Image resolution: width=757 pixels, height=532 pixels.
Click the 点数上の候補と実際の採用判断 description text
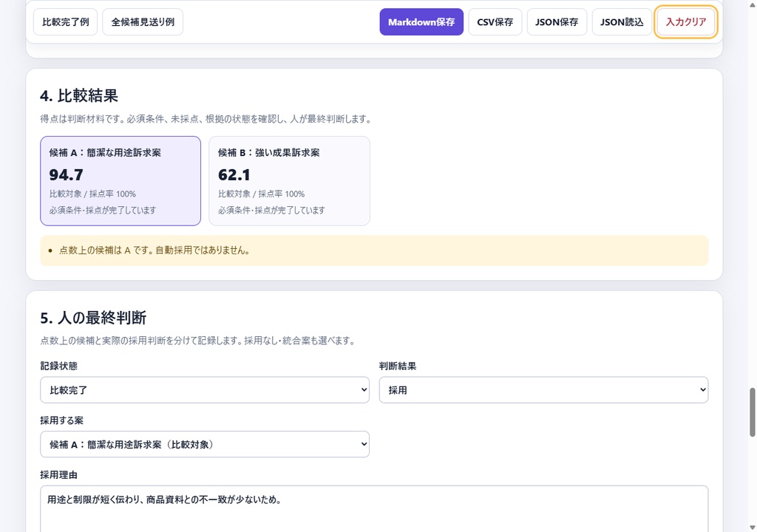tap(199, 341)
